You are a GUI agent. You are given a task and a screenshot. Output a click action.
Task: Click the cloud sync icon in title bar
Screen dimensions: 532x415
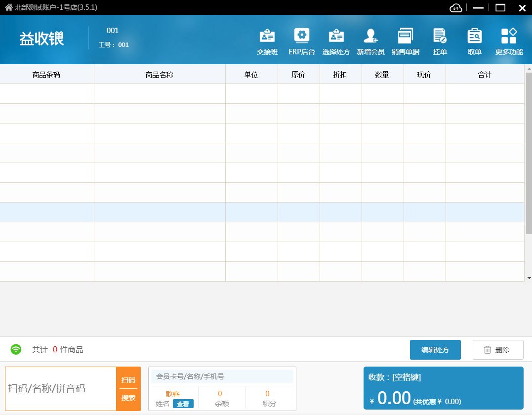tap(455, 7)
